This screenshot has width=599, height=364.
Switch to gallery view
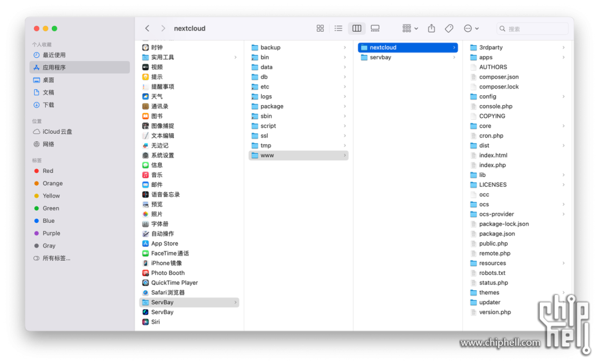(375, 28)
